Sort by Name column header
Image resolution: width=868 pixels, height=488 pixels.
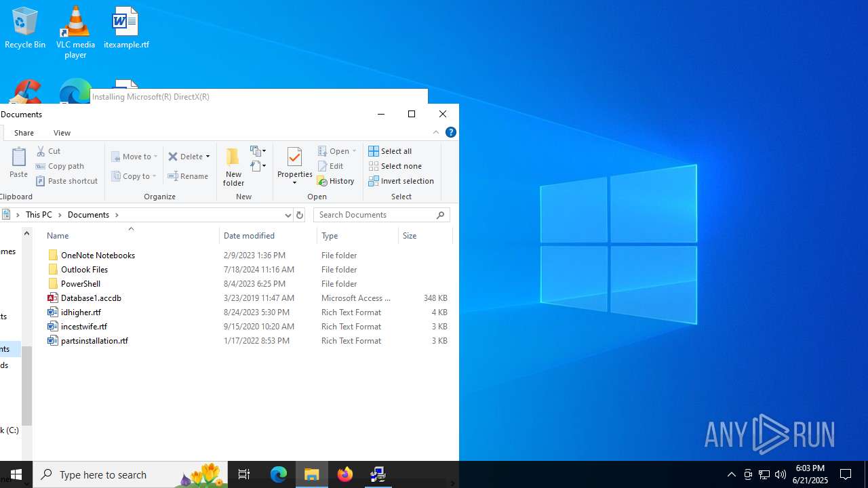coord(58,236)
